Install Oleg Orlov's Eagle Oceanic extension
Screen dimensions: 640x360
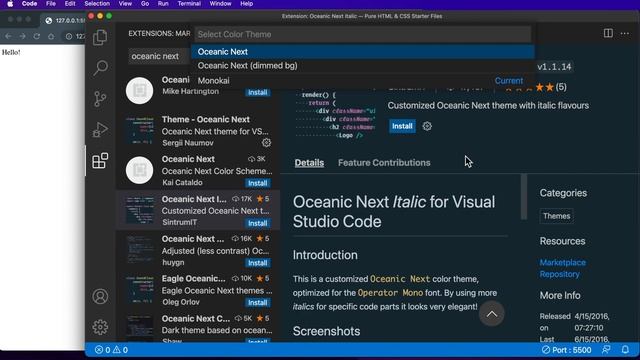[258, 302]
